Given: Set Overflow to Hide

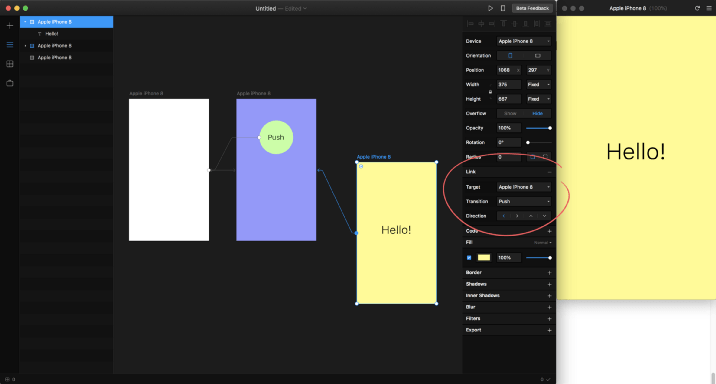Looking at the screenshot, I should [537, 113].
